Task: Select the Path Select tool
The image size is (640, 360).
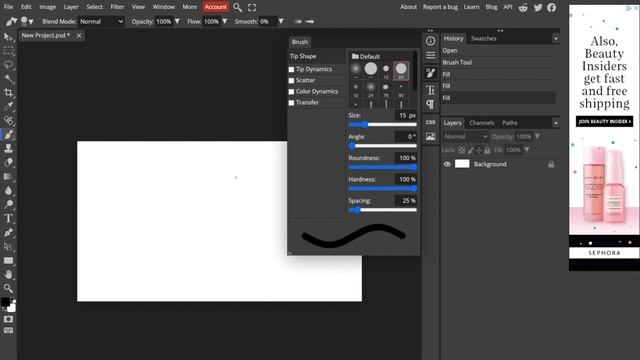Action: 8,247
